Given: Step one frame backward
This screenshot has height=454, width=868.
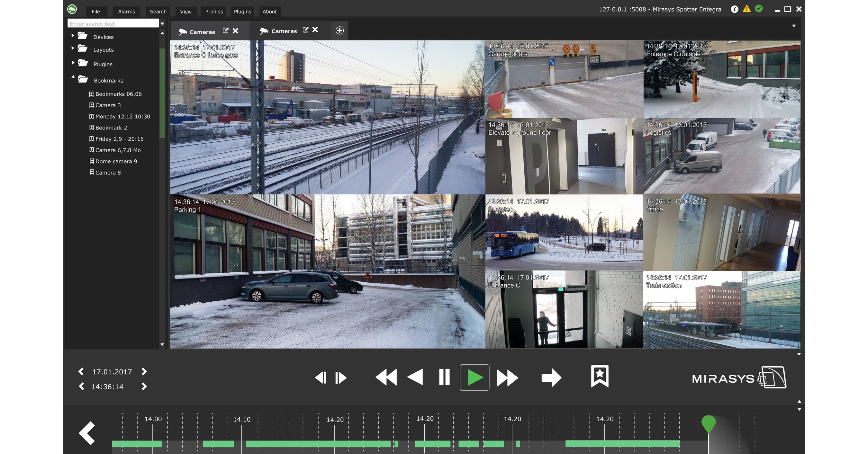Looking at the screenshot, I should tap(321, 377).
